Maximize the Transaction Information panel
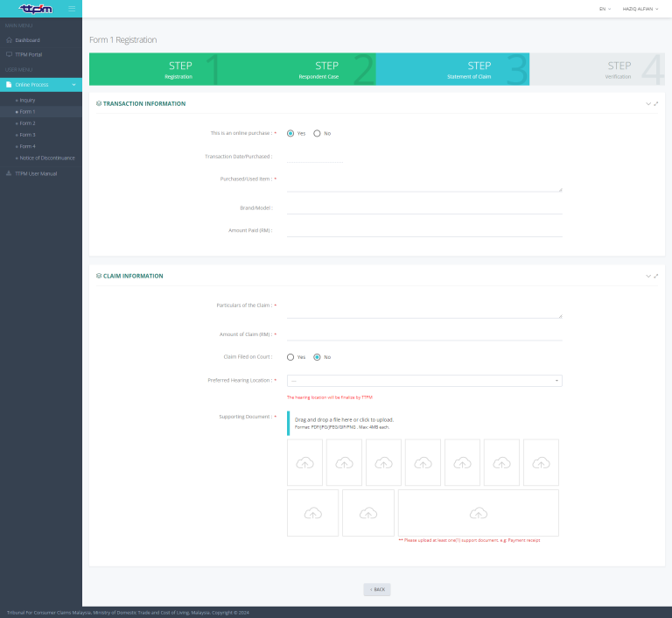 coord(656,103)
